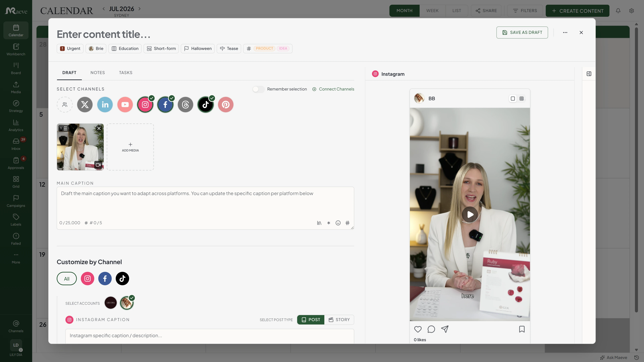Change the Halloween campaign tag
This screenshot has height=362, width=644.
point(198,48)
